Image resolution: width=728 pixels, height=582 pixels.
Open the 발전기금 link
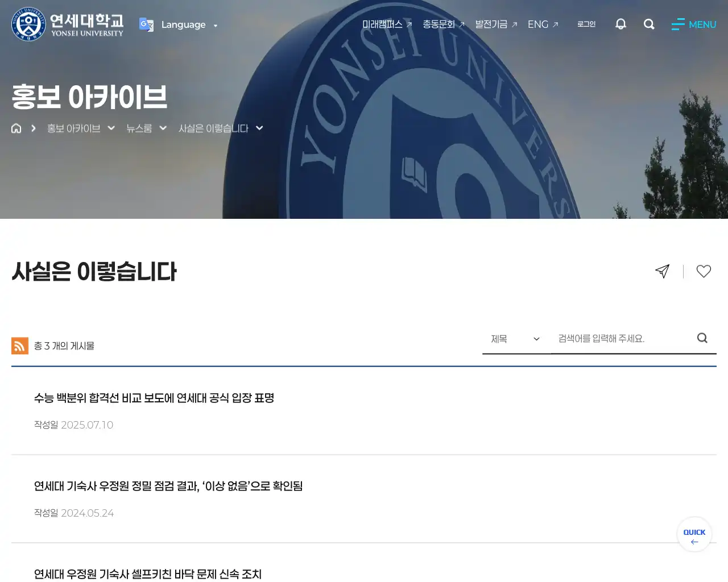click(496, 24)
